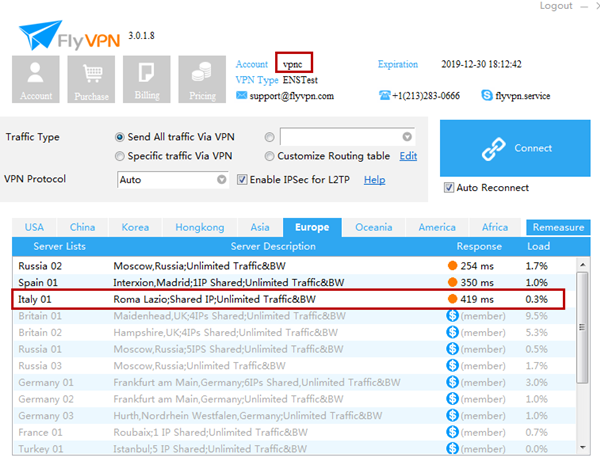This screenshot has width=600, height=461.
Task: Click Logout at the top right
Action: click(556, 6)
